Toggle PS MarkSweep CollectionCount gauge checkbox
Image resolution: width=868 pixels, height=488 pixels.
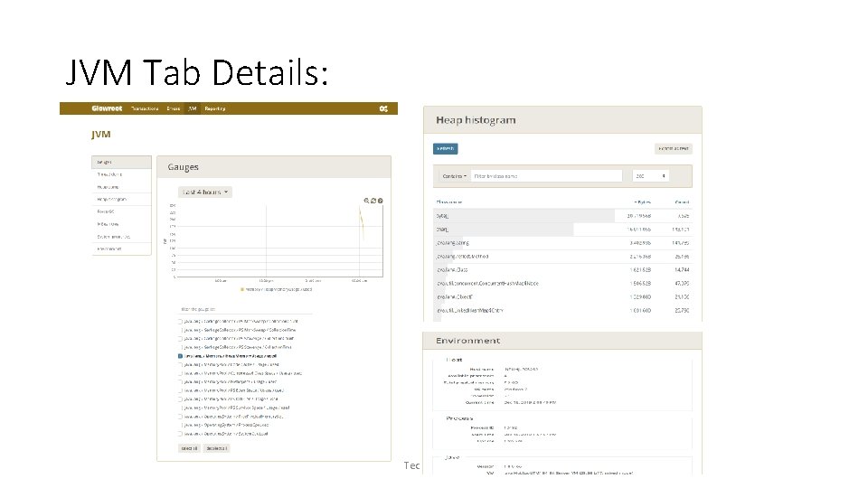[181, 322]
